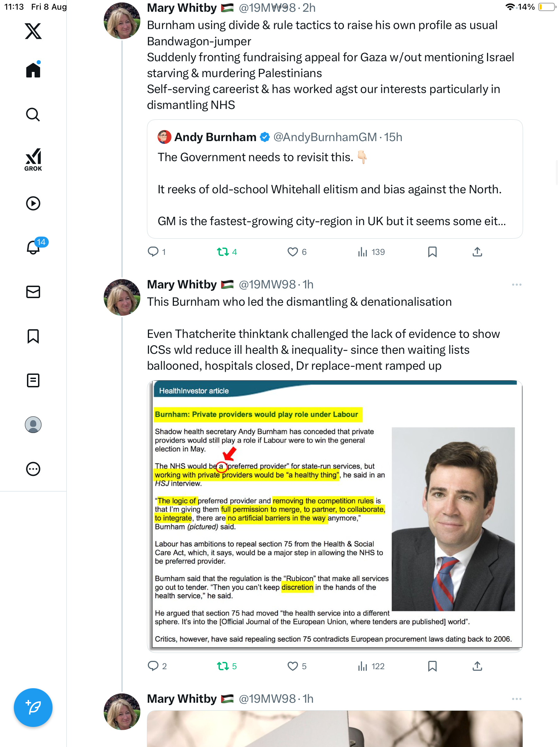Open the Messages envelope icon
The width and height of the screenshot is (560, 747).
33,292
